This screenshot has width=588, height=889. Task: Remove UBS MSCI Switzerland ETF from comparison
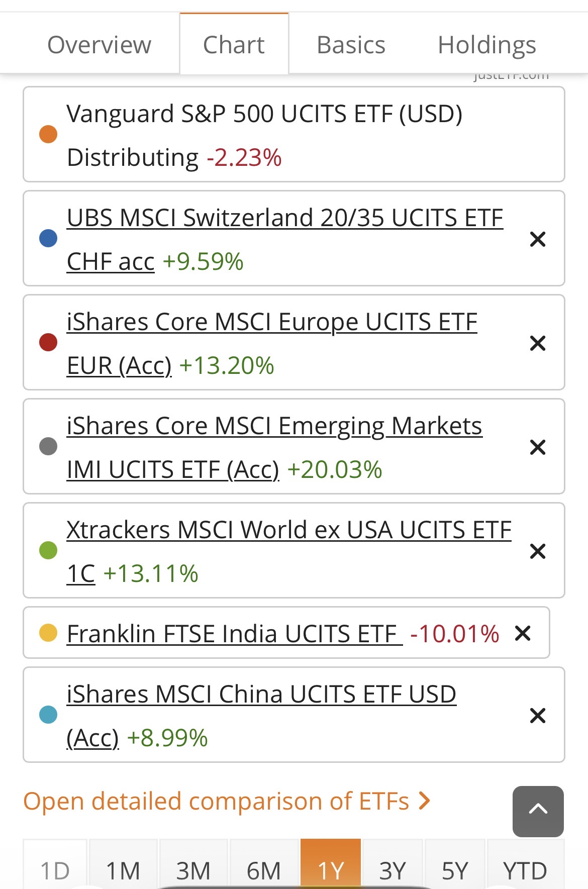(x=537, y=239)
